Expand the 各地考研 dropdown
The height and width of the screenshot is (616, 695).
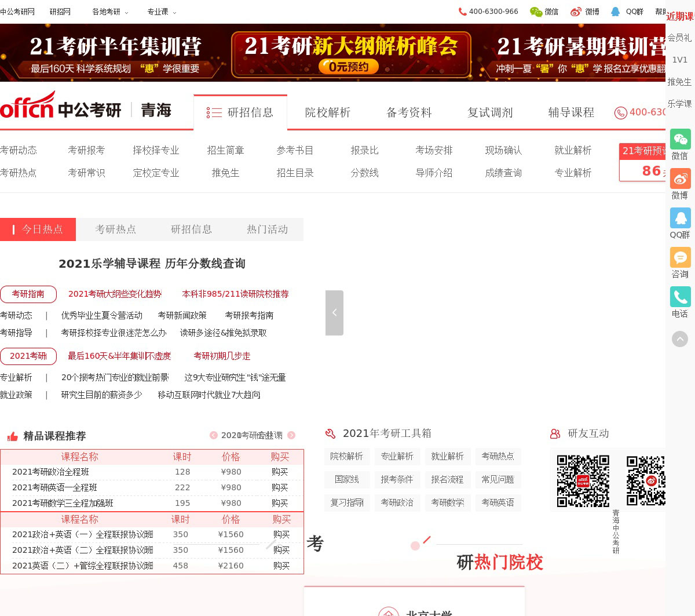coord(110,12)
